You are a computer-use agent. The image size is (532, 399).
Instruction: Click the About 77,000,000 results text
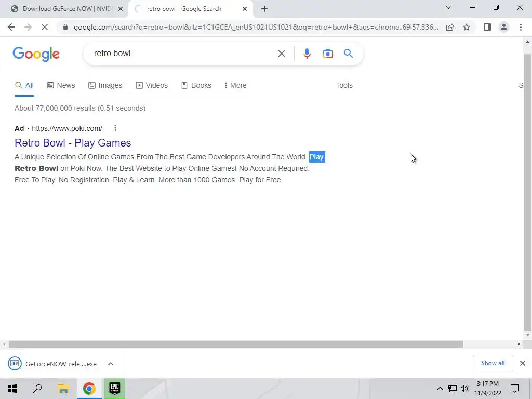click(80, 108)
